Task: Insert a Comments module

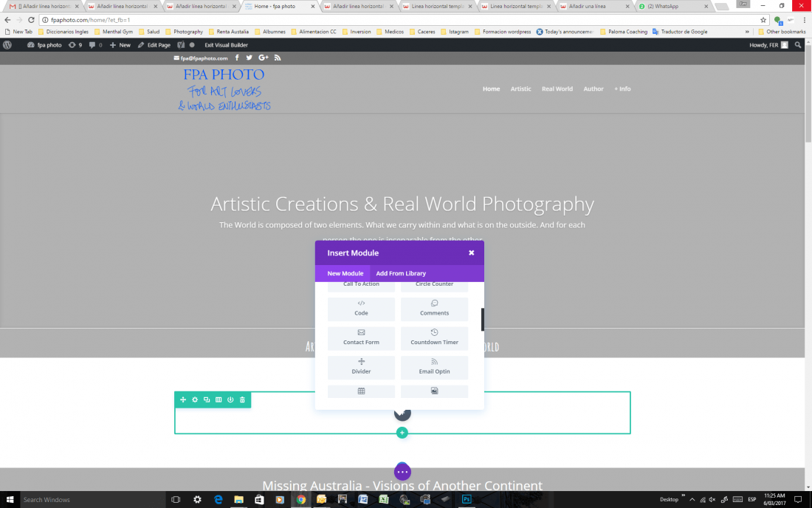Action: pos(434,309)
